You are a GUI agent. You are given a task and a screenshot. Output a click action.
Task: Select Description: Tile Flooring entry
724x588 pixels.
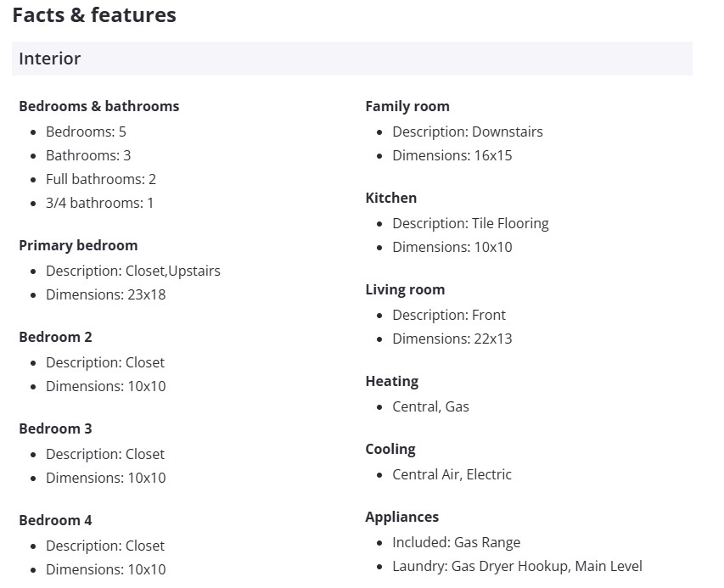click(x=470, y=223)
